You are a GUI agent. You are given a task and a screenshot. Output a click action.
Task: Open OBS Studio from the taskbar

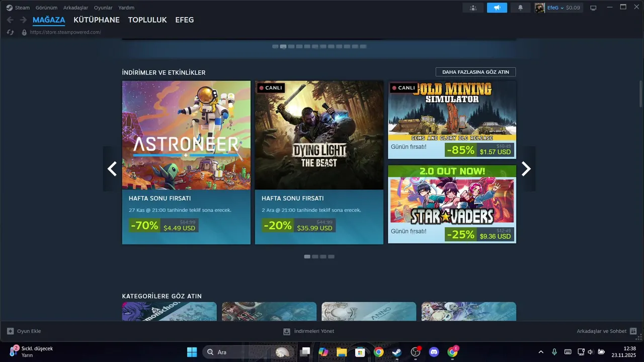pyautogui.click(x=416, y=352)
